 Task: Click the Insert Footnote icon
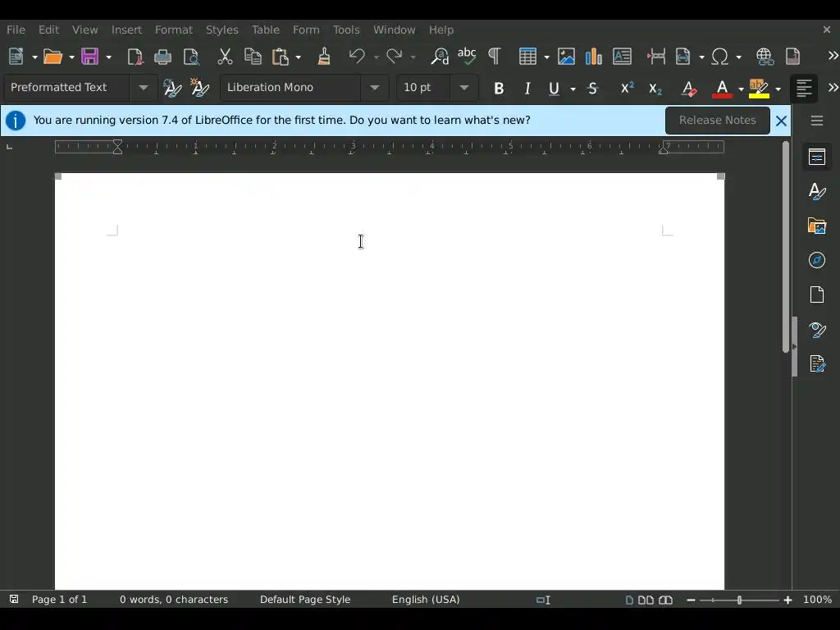pos(793,57)
